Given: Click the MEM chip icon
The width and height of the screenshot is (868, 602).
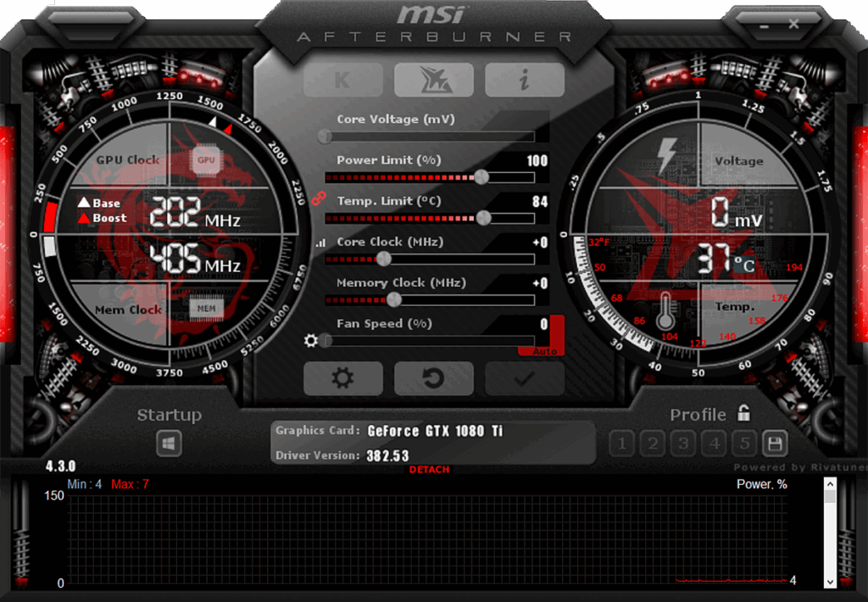Looking at the screenshot, I should [206, 309].
